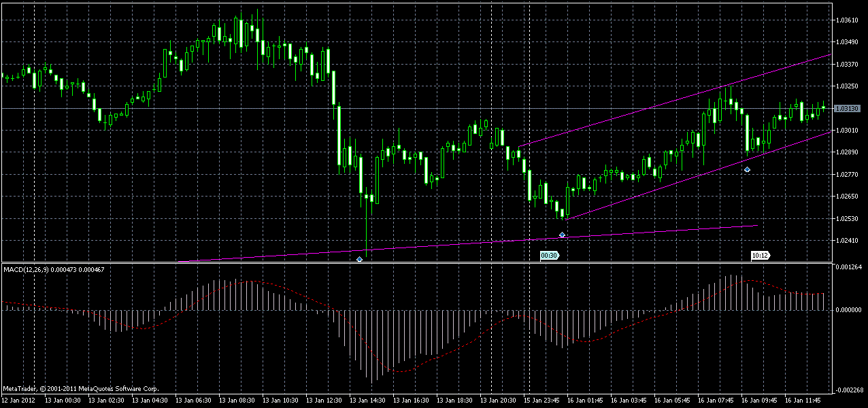Click the 1.02530 price scale value
Screen dimensions: 868x408
(x=846, y=220)
